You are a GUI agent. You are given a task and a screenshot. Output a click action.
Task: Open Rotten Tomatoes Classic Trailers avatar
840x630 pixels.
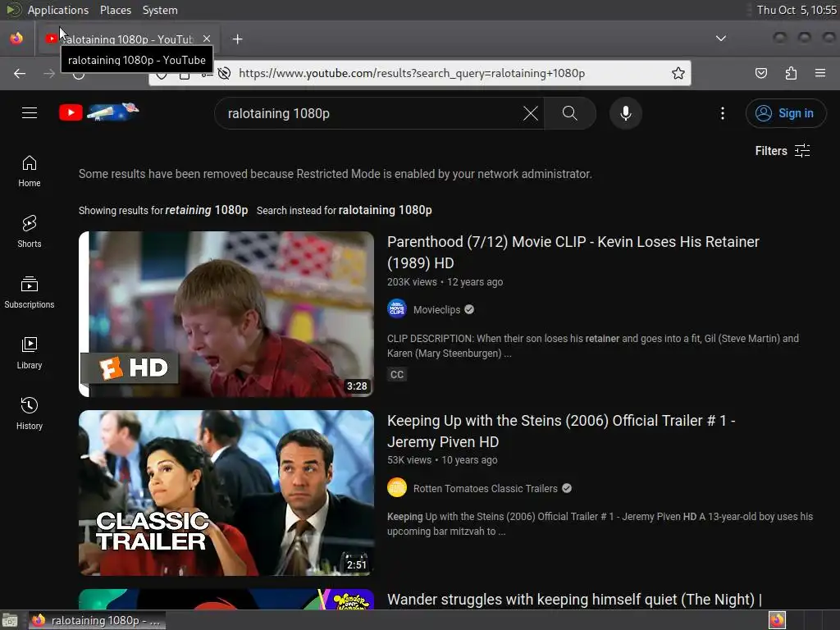tap(397, 488)
